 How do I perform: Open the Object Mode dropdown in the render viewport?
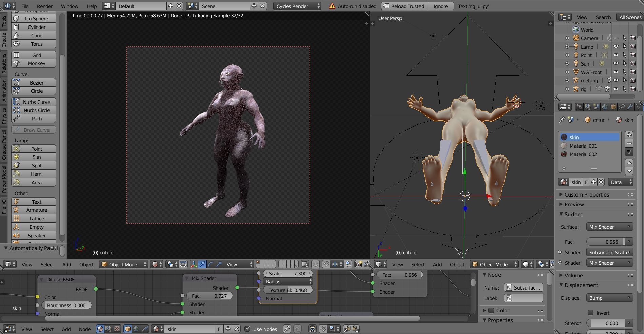pos(124,264)
